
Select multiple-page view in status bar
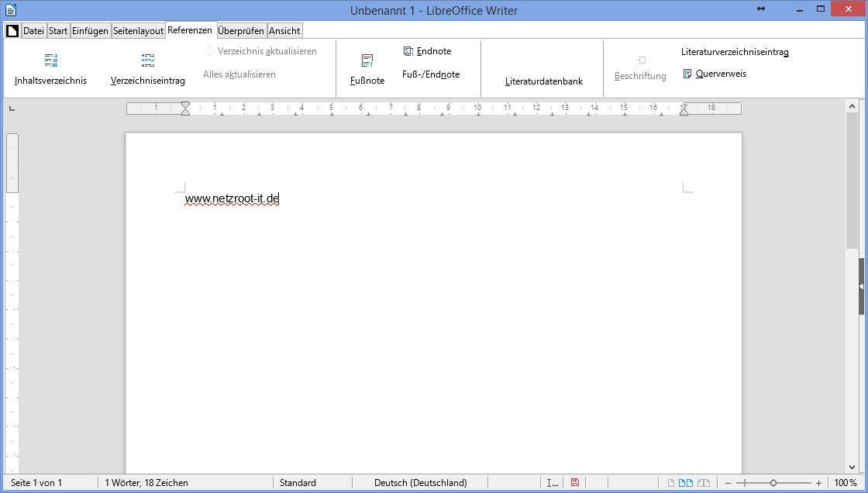pos(686,482)
